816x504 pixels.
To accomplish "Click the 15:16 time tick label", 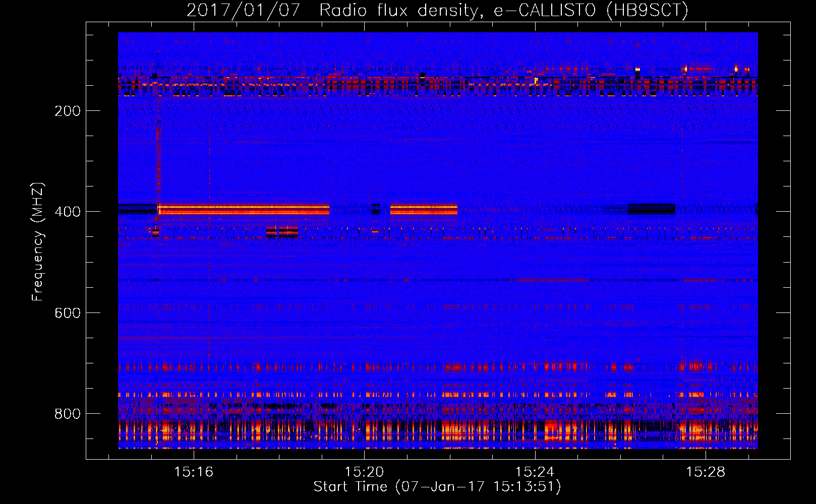I will pos(194,472).
